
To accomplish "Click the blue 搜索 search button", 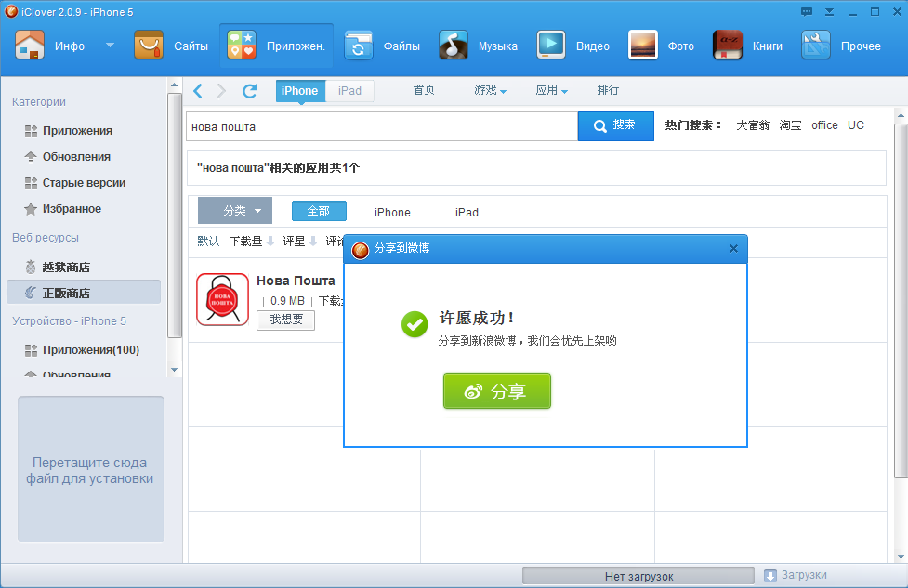I will coord(616,126).
